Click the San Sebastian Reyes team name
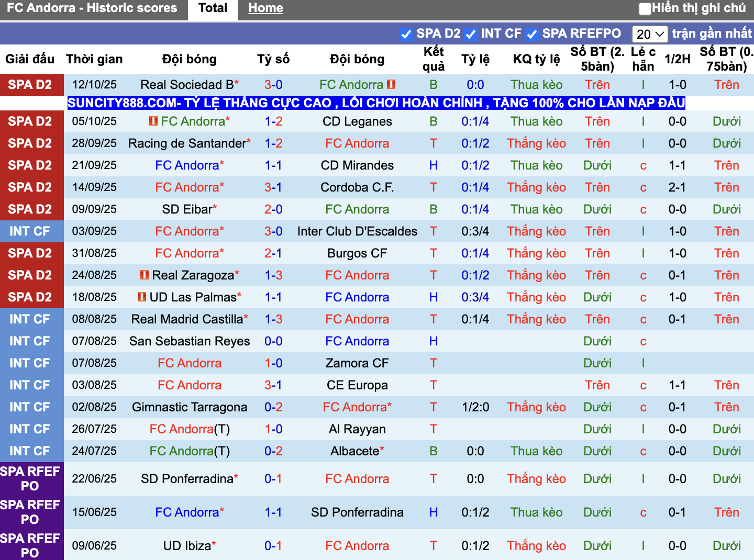754x560 pixels. [x=190, y=341]
